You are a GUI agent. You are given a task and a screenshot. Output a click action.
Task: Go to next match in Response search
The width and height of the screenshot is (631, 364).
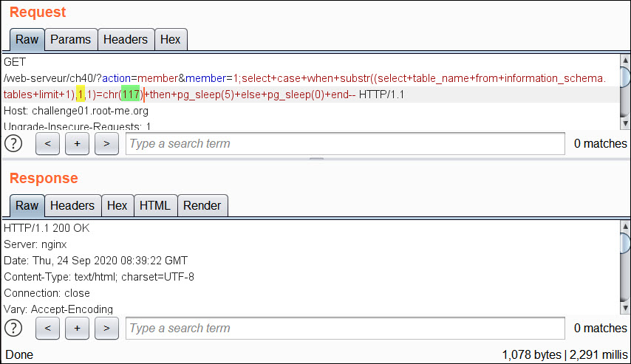[x=106, y=329]
